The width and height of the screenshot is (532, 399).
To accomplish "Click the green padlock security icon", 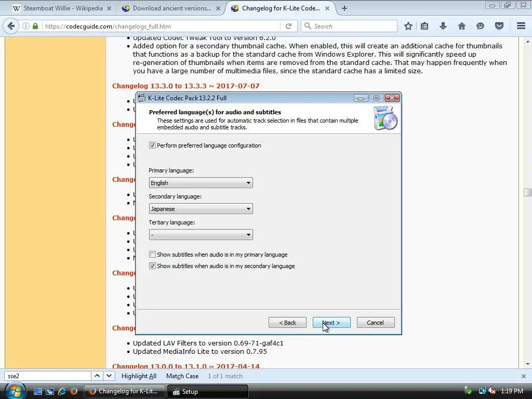I will pos(35,26).
